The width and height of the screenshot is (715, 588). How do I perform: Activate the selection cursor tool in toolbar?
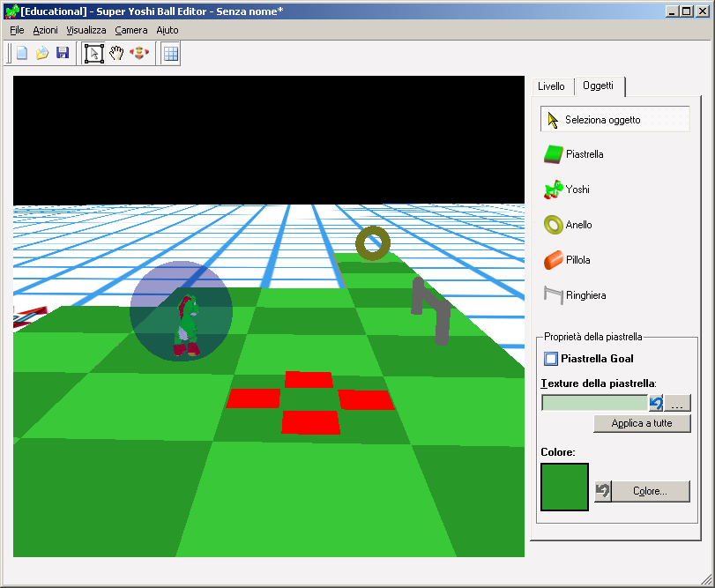click(94, 53)
